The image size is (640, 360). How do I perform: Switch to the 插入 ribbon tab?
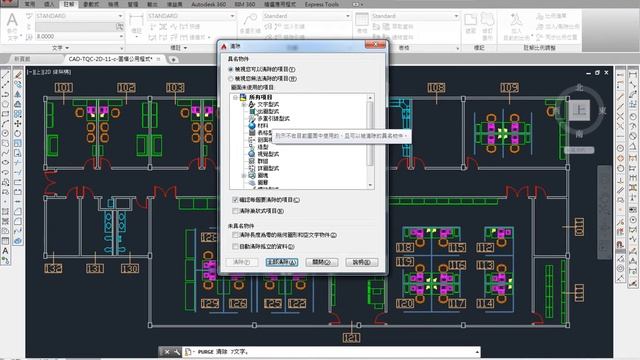pyautogui.click(x=49, y=4)
